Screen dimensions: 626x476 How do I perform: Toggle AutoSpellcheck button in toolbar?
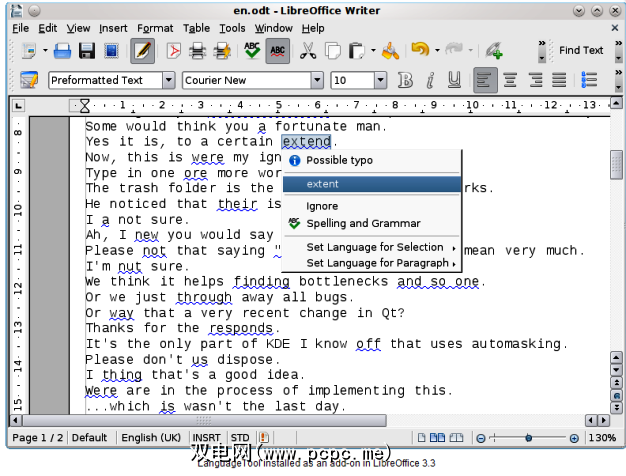pyautogui.click(x=278, y=50)
